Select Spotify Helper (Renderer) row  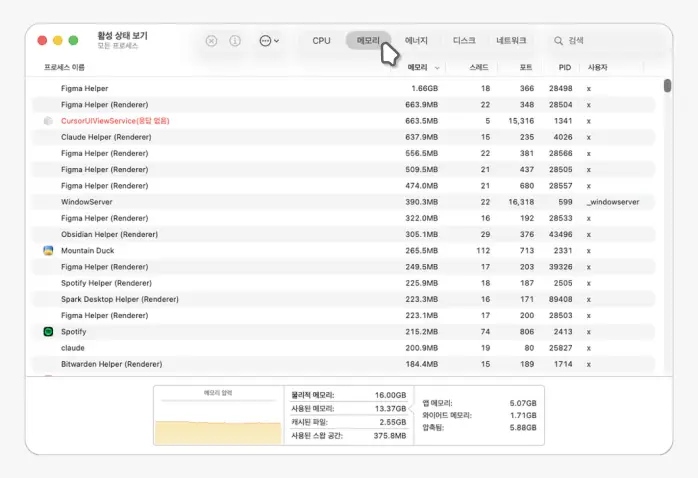pyautogui.click(x=343, y=283)
